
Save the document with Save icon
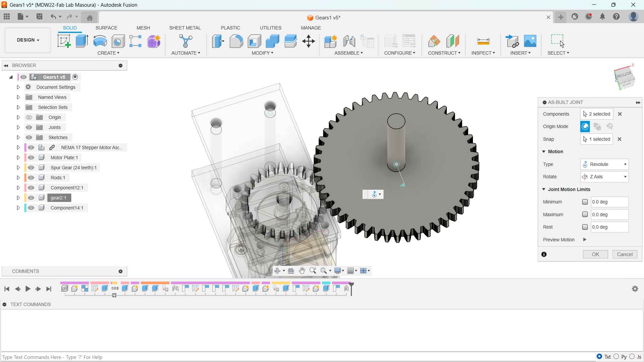[39, 16]
